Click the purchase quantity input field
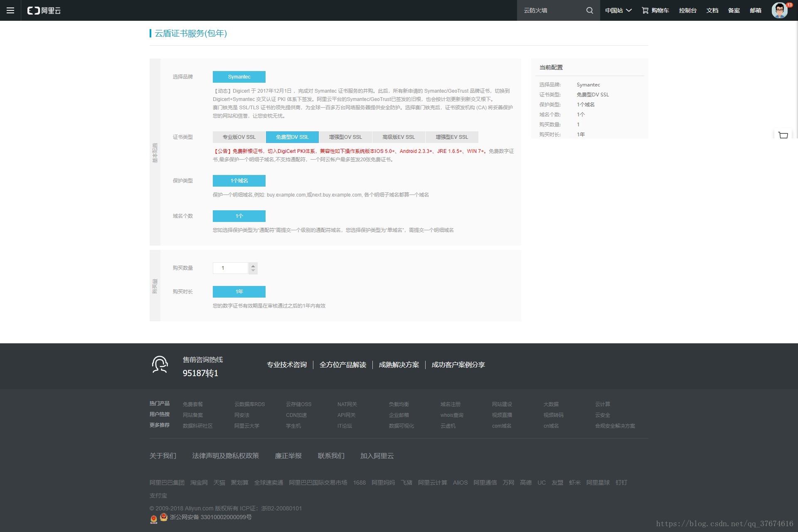 (231, 268)
